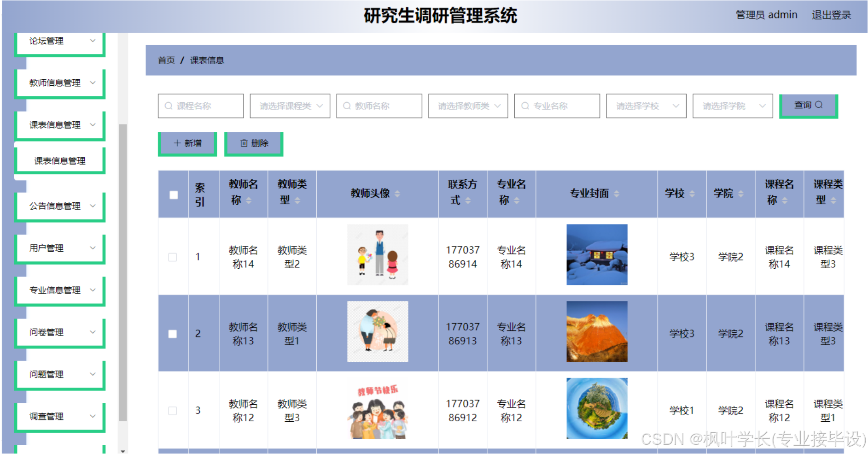Check the checkbox for row 3
The width and height of the screenshot is (868, 454).
pos(173,411)
